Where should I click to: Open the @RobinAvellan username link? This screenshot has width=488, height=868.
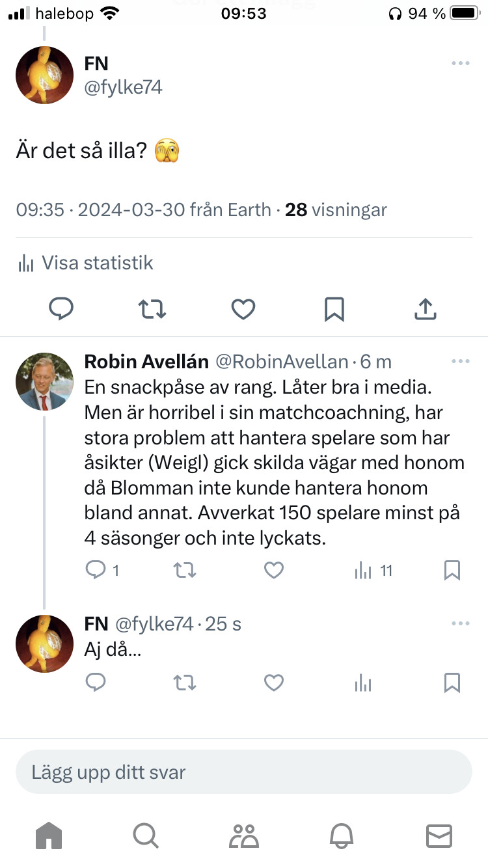pyautogui.click(x=282, y=362)
